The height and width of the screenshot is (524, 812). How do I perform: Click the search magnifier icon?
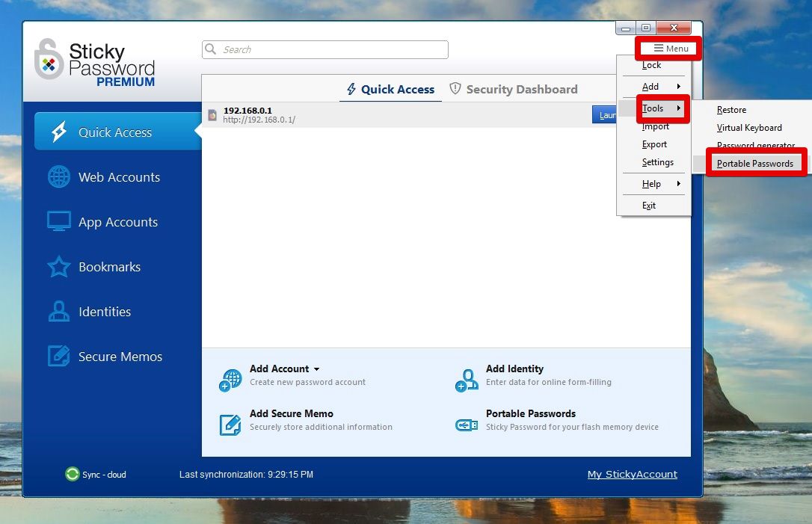point(210,49)
